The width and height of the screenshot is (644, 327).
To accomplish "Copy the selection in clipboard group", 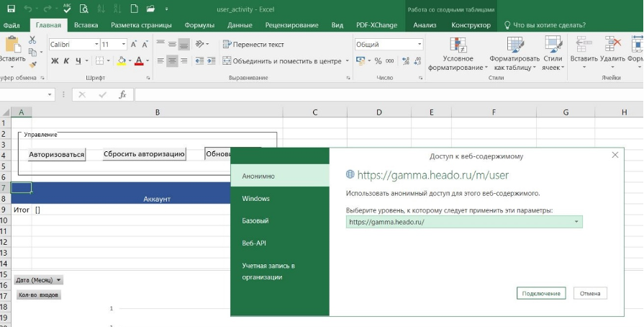I will (x=33, y=53).
